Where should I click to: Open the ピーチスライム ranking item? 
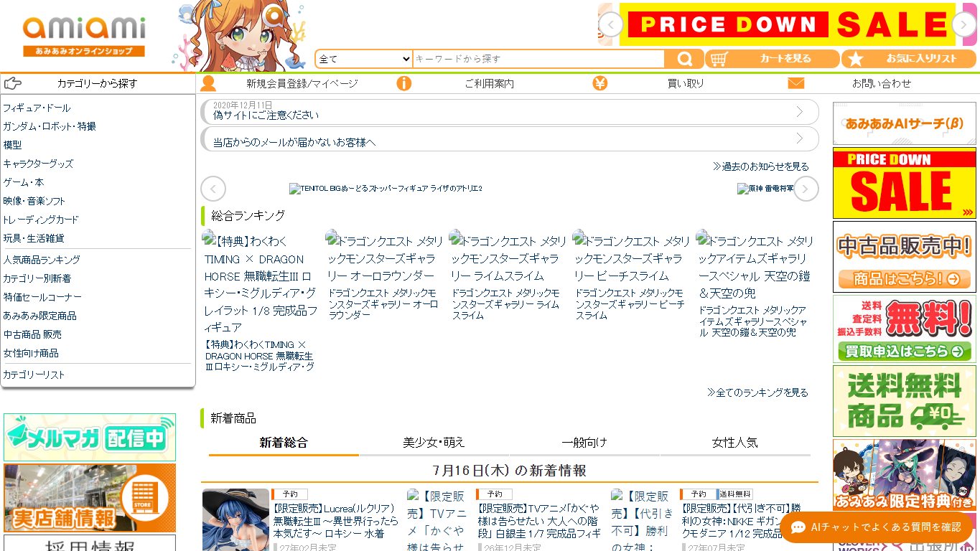tap(631, 276)
